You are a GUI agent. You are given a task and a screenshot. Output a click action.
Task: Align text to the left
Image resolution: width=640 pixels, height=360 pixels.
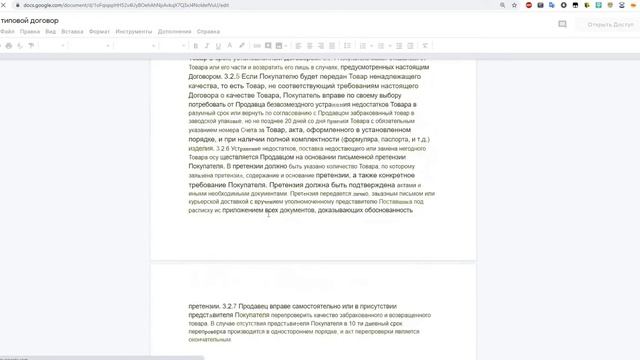(x=298, y=46)
